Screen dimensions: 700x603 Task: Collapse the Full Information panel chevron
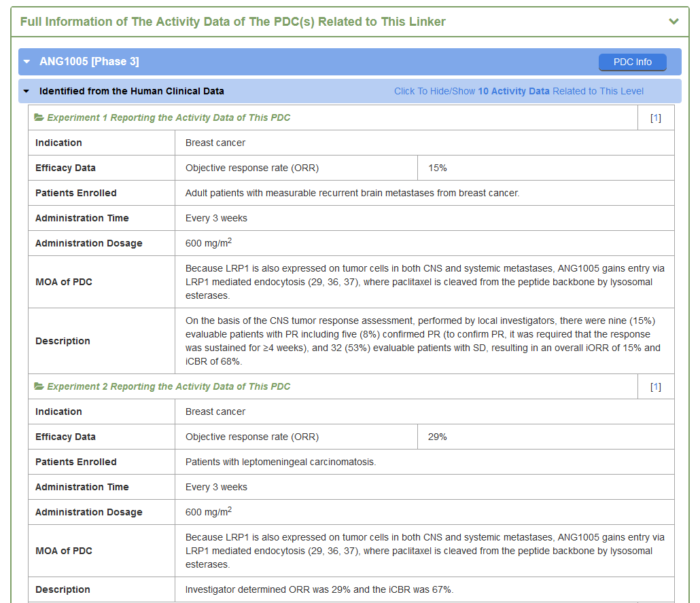(673, 22)
